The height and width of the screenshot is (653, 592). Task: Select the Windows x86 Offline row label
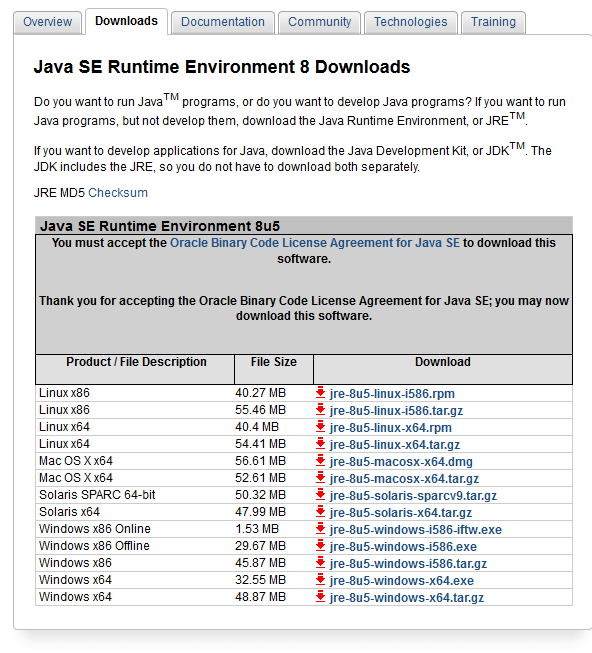click(94, 546)
